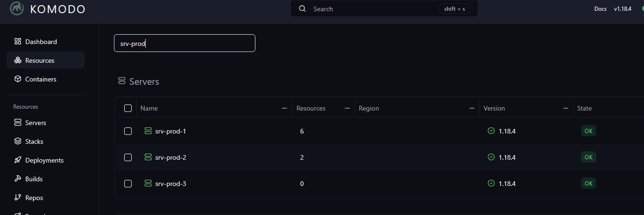Click the green server icon for srv-prod-1
Screen dimensions: 644x215
coord(148,131)
